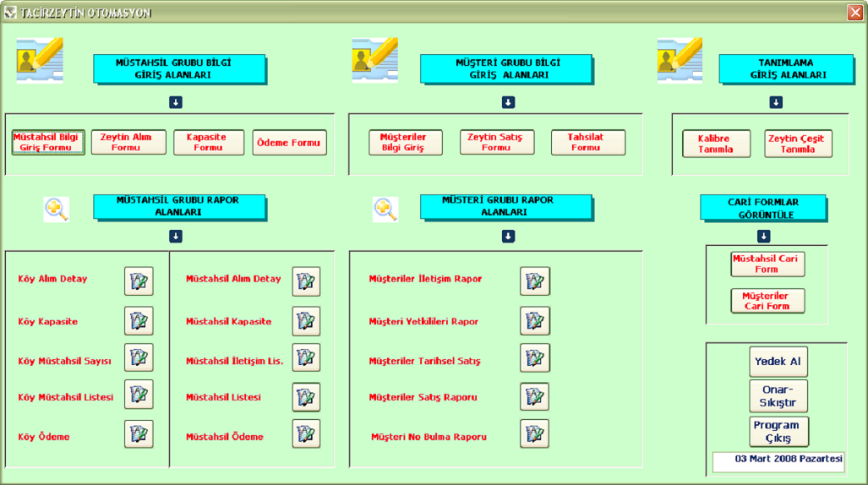
Task: Open the Zeytin Satış Formu
Action: tap(497, 142)
